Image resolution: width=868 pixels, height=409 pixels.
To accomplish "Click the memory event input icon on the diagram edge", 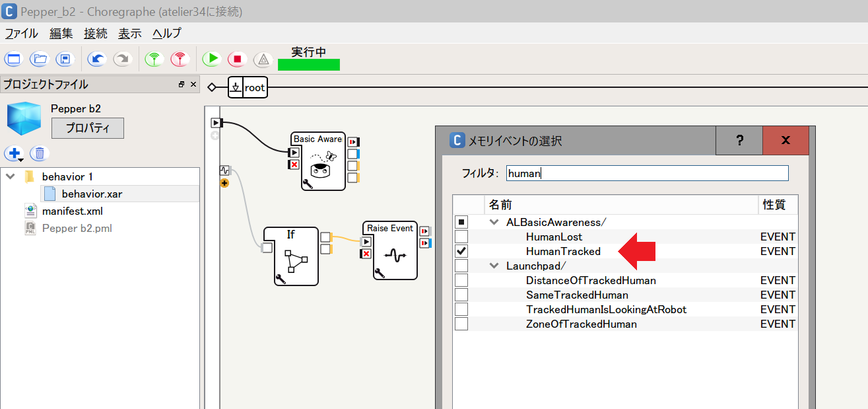I will [224, 170].
